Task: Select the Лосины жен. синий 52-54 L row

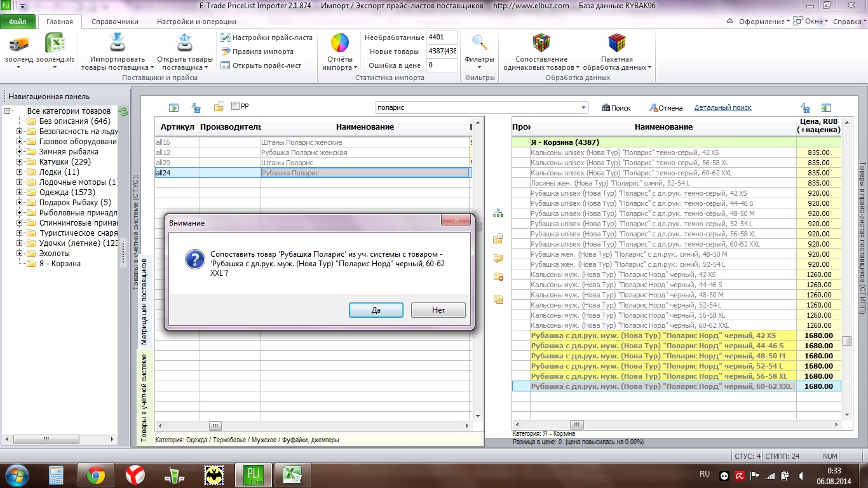Action: (677, 183)
